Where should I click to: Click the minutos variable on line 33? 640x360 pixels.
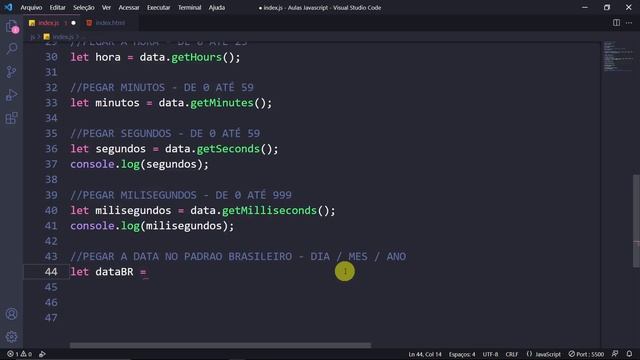(117, 103)
